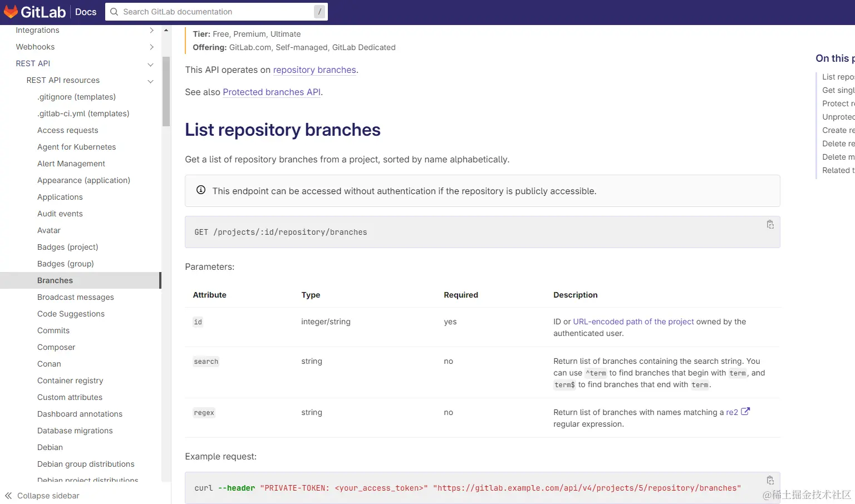Image resolution: width=855 pixels, height=504 pixels.
Task: Open Access requests page
Action: [x=67, y=130]
